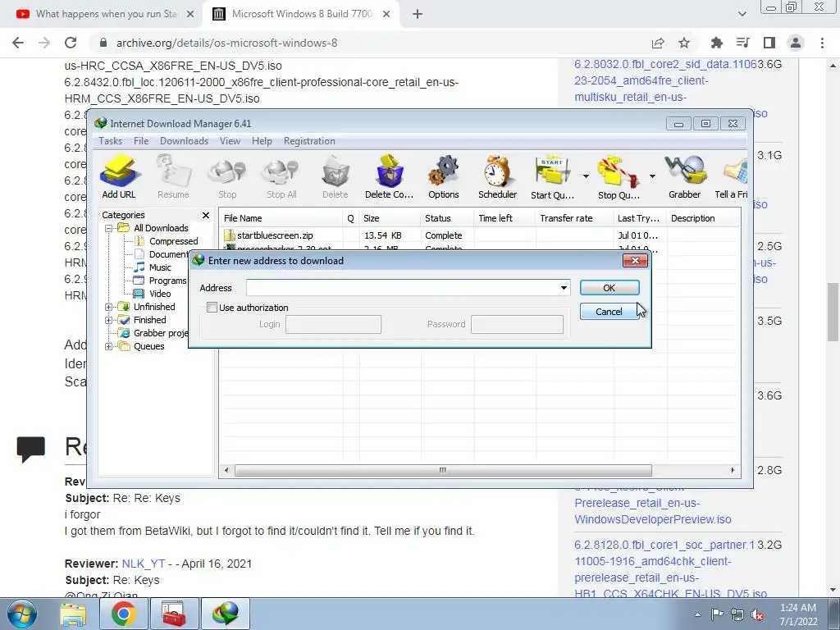Open the Help menu
The image size is (840, 630).
(x=262, y=141)
